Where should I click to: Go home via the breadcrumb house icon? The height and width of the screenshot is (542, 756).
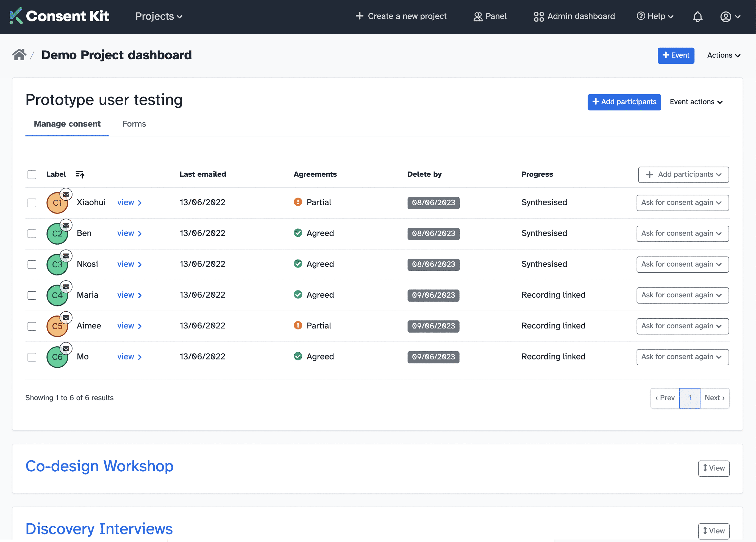click(x=19, y=54)
